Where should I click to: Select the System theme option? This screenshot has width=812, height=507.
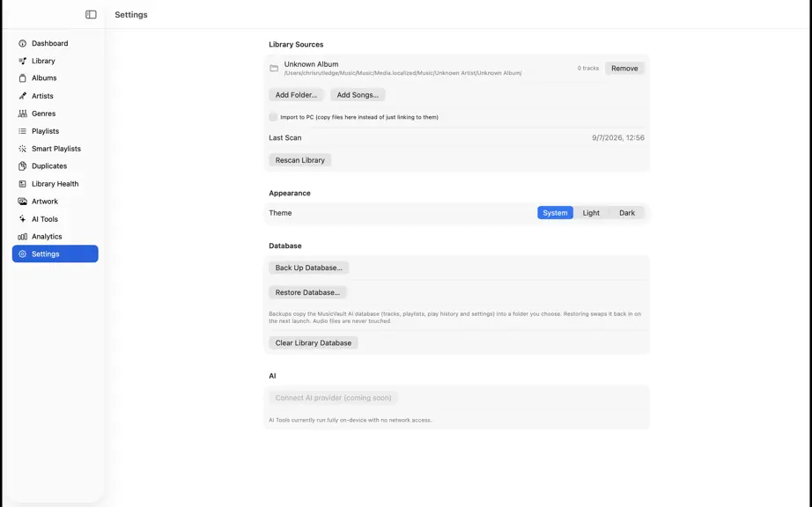click(555, 213)
